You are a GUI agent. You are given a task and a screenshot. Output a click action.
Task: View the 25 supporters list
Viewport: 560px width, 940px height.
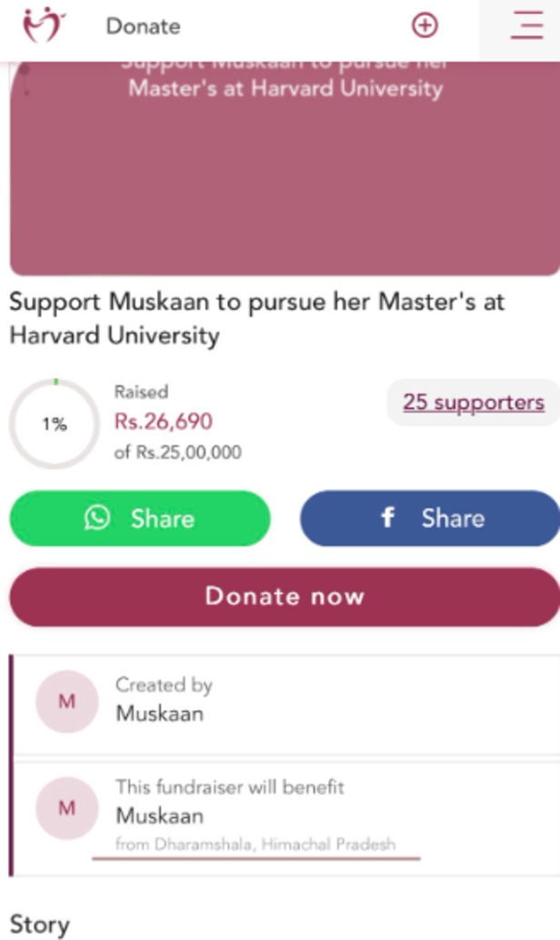(x=472, y=402)
